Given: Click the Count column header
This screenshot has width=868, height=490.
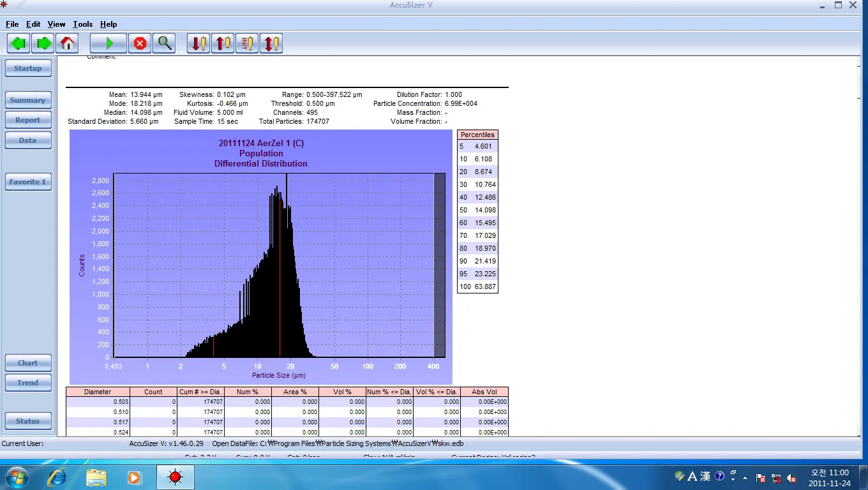Looking at the screenshot, I should pyautogui.click(x=153, y=392).
